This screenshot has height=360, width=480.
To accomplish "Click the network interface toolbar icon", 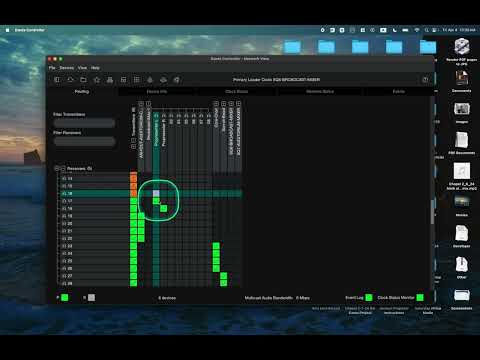I will [110, 80].
